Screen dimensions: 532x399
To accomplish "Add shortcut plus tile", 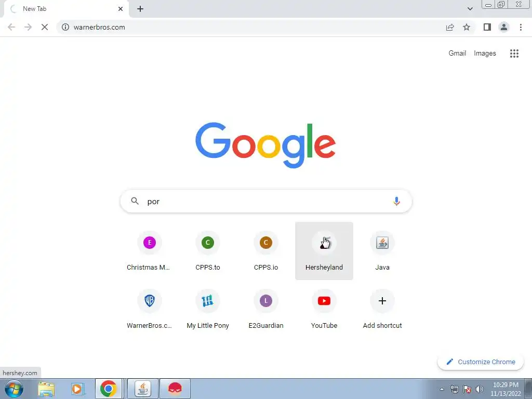I will 382,309.
